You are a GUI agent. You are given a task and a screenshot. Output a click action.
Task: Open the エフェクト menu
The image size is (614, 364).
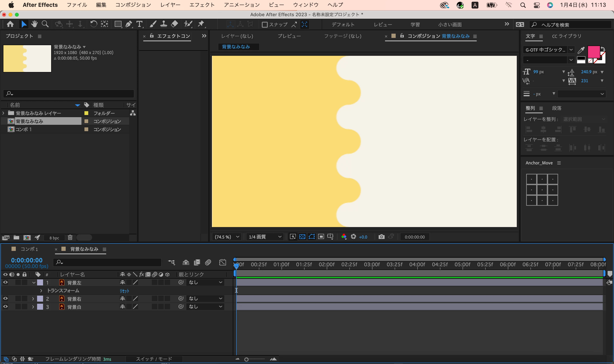pos(202,5)
